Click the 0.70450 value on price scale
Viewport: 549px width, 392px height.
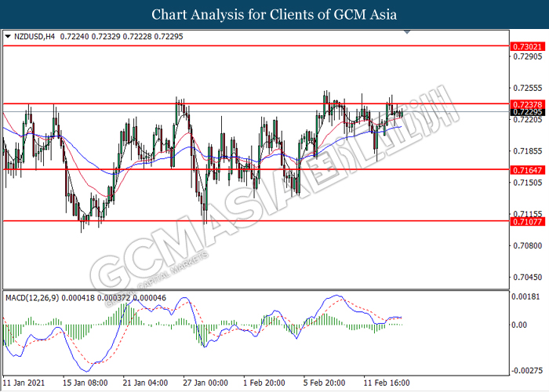tap(525, 277)
